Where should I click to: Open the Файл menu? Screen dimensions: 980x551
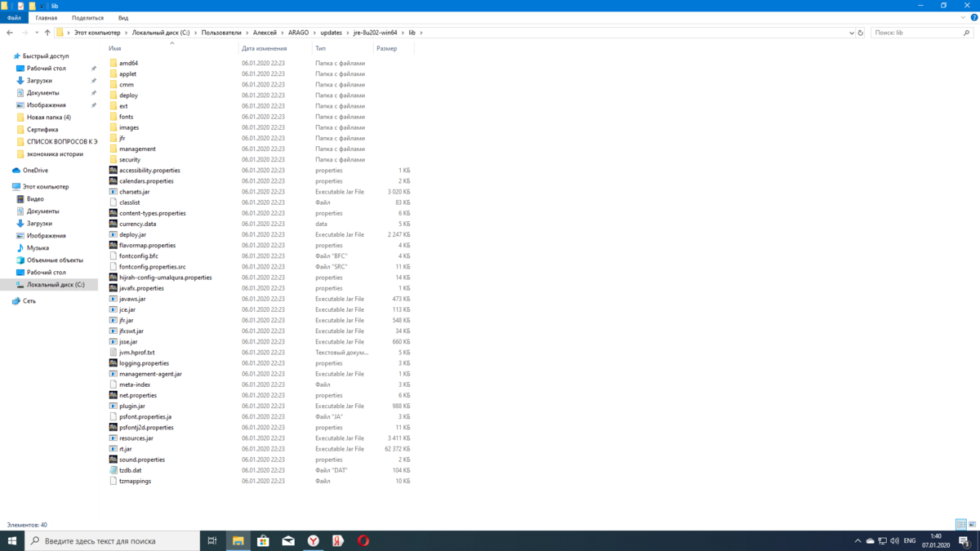pyautogui.click(x=14, y=17)
